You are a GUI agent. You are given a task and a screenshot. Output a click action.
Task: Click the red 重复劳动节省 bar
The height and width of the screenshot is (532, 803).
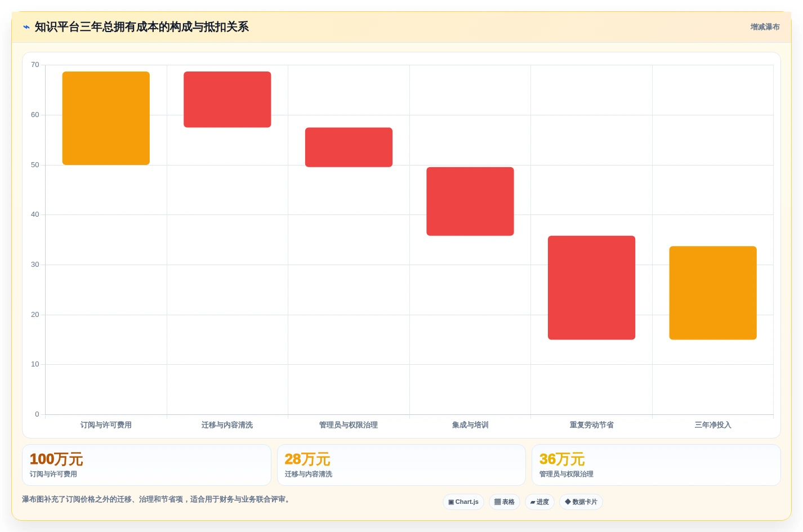click(x=591, y=288)
